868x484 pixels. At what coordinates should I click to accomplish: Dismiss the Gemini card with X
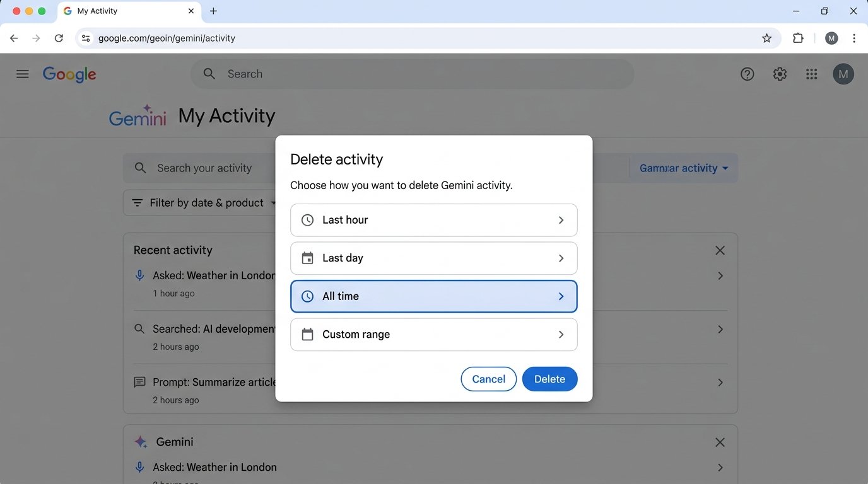720,442
